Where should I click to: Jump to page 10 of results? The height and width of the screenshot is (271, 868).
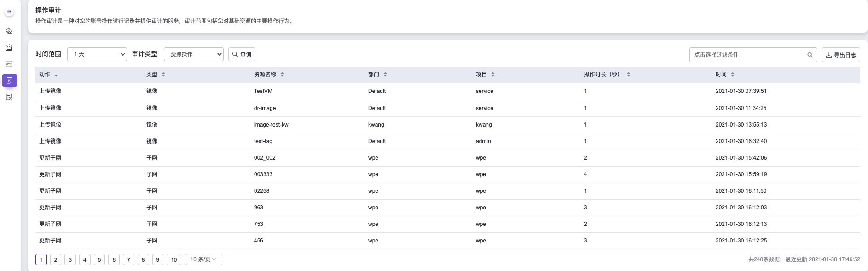coord(174,259)
